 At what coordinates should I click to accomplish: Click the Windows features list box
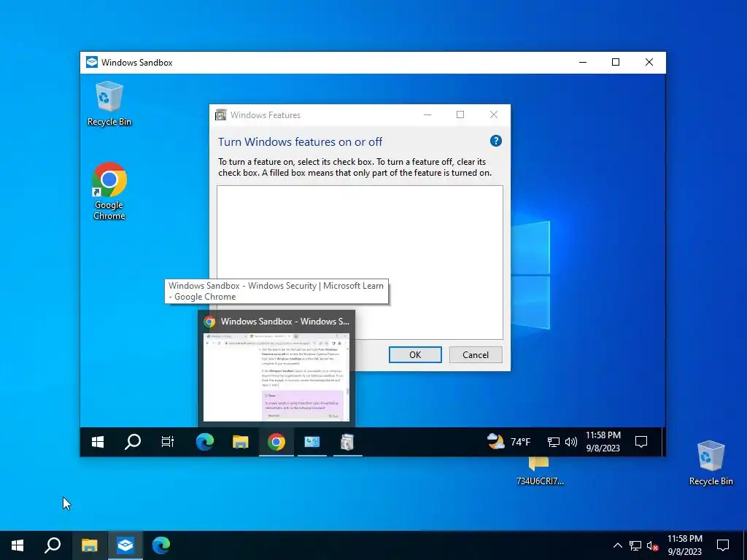click(x=360, y=262)
